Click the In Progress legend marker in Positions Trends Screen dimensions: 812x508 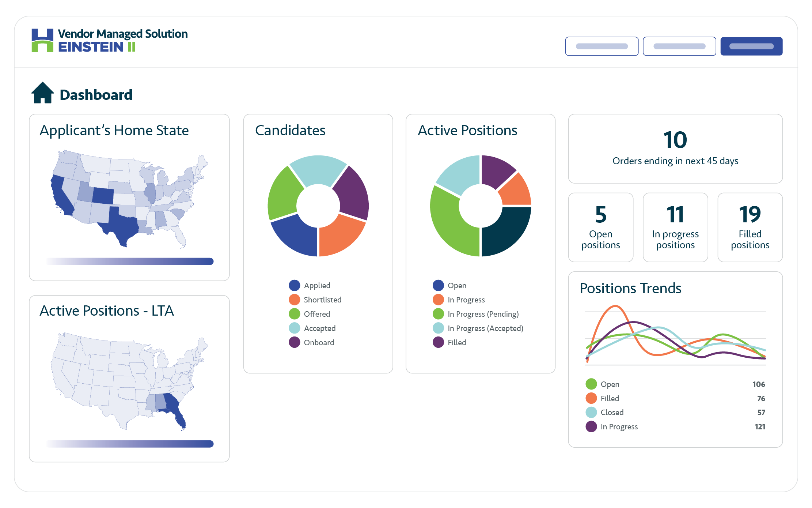tap(592, 426)
